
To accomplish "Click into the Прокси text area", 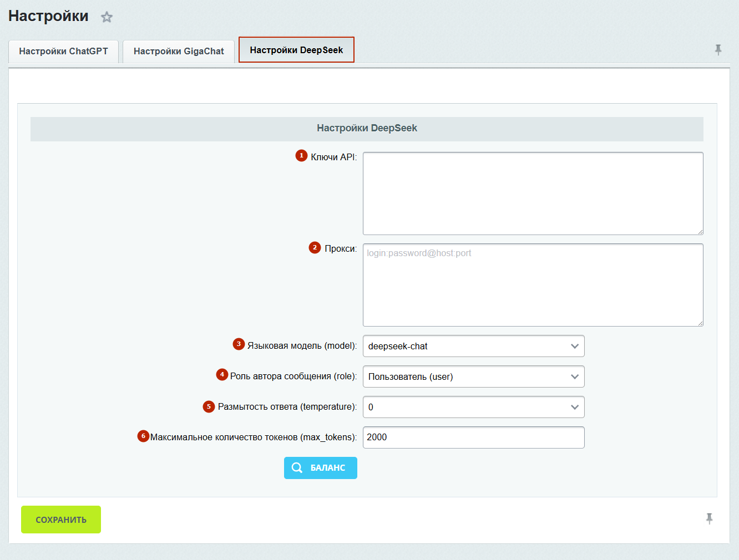I will pos(533,285).
